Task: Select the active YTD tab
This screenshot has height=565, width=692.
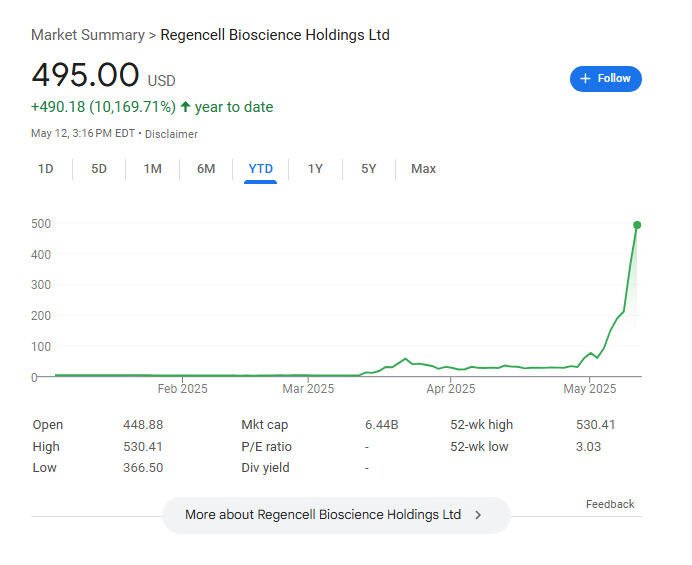Action: (260, 169)
